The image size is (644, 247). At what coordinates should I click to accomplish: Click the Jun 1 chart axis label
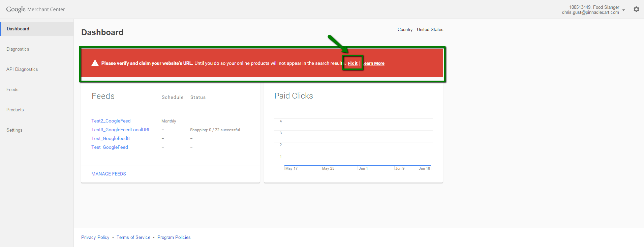(363, 168)
